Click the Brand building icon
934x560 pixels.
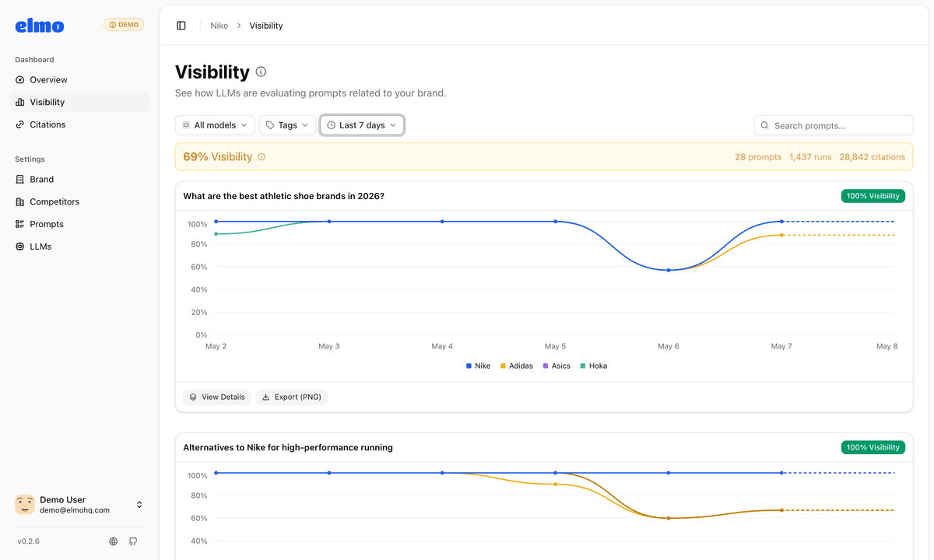tap(20, 179)
